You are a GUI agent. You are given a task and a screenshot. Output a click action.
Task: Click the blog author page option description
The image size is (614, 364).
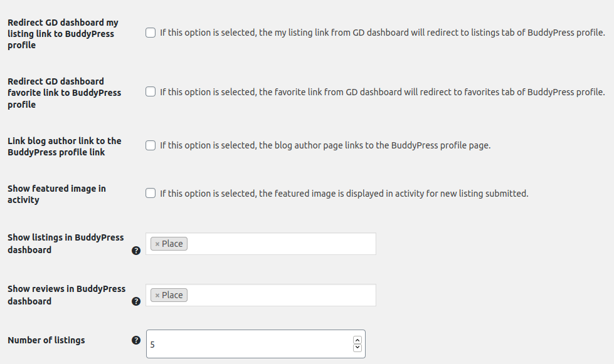tap(325, 146)
